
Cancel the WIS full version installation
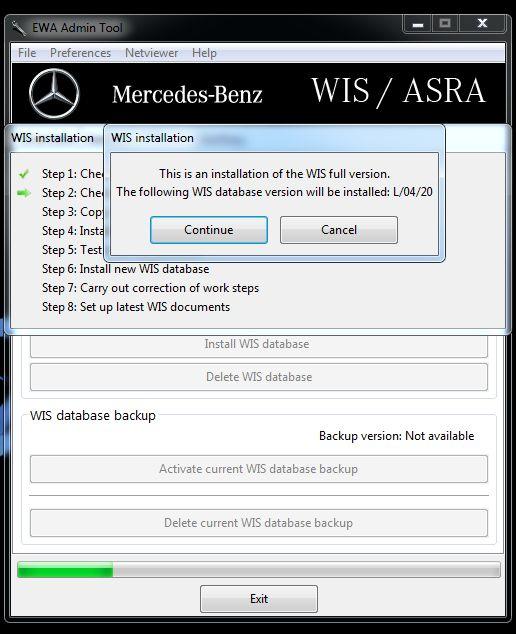(339, 230)
